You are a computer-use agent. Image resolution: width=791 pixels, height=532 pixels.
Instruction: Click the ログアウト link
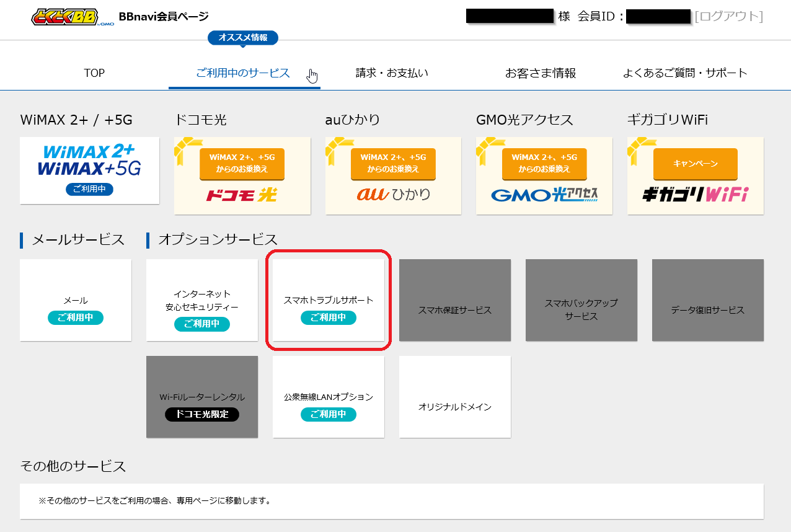click(x=728, y=17)
